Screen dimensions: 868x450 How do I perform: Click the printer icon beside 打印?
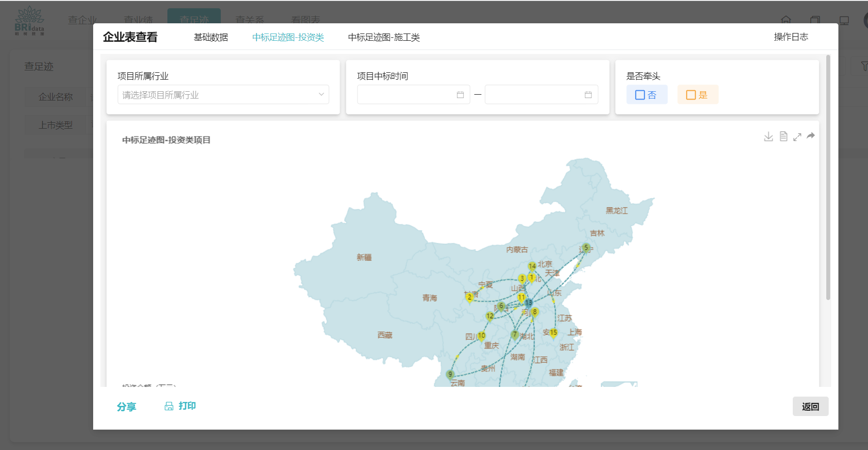[x=169, y=406]
